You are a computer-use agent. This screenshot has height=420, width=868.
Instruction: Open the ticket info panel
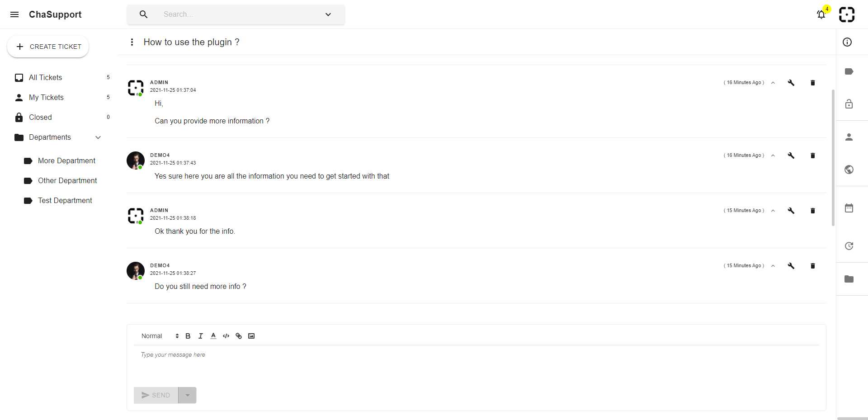(x=849, y=42)
